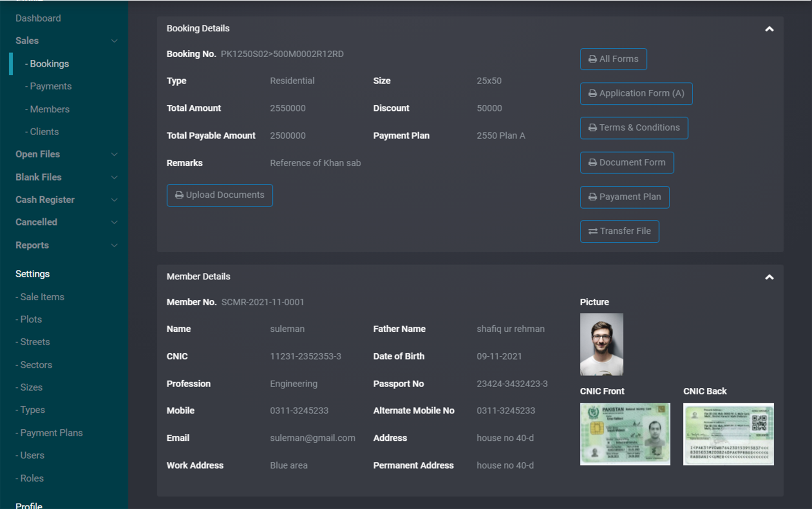Open Payment Plans settings
This screenshot has width=812, height=509.
coord(49,433)
